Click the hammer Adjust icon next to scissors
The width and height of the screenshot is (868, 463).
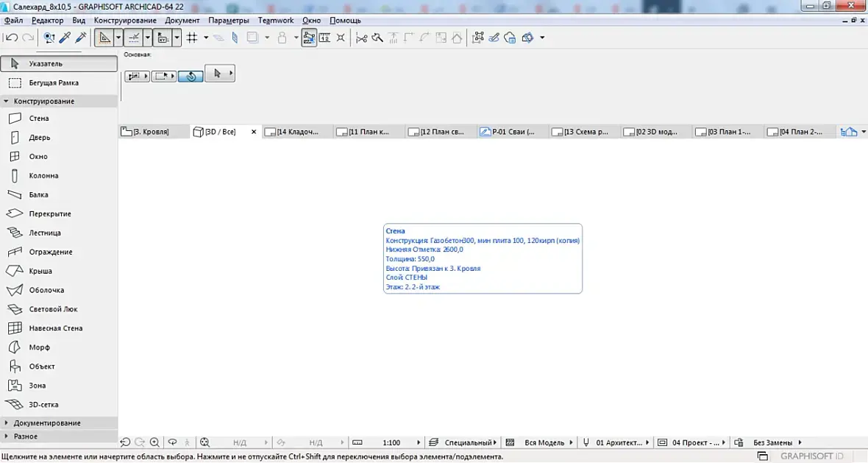[377, 38]
